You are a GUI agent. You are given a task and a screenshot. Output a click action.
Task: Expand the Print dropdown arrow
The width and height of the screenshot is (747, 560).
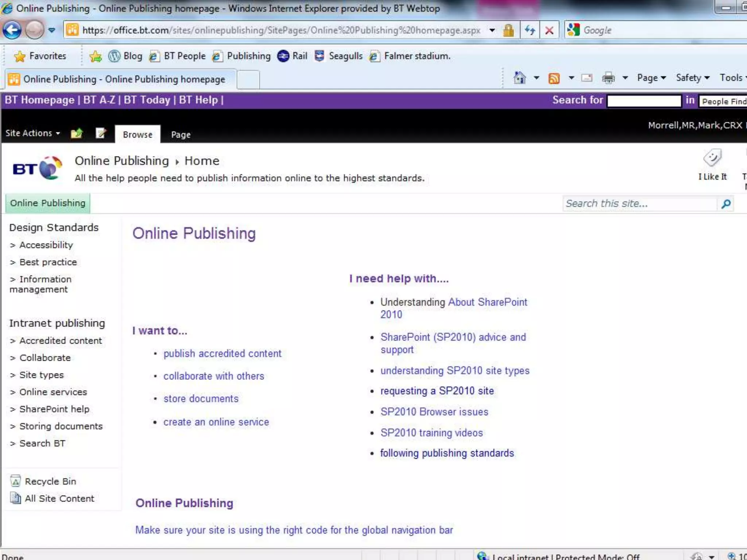click(625, 78)
